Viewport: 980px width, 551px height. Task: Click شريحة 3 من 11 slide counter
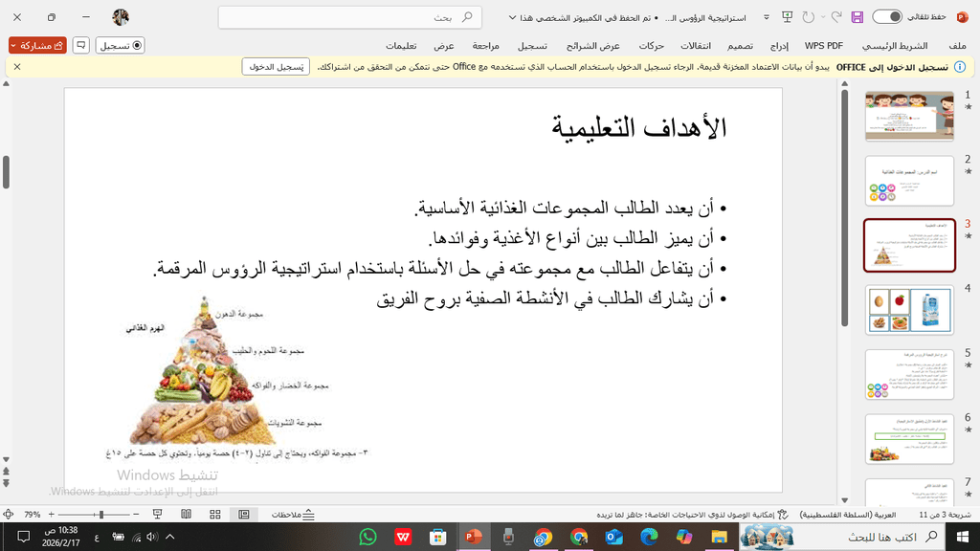pyautogui.click(x=945, y=515)
